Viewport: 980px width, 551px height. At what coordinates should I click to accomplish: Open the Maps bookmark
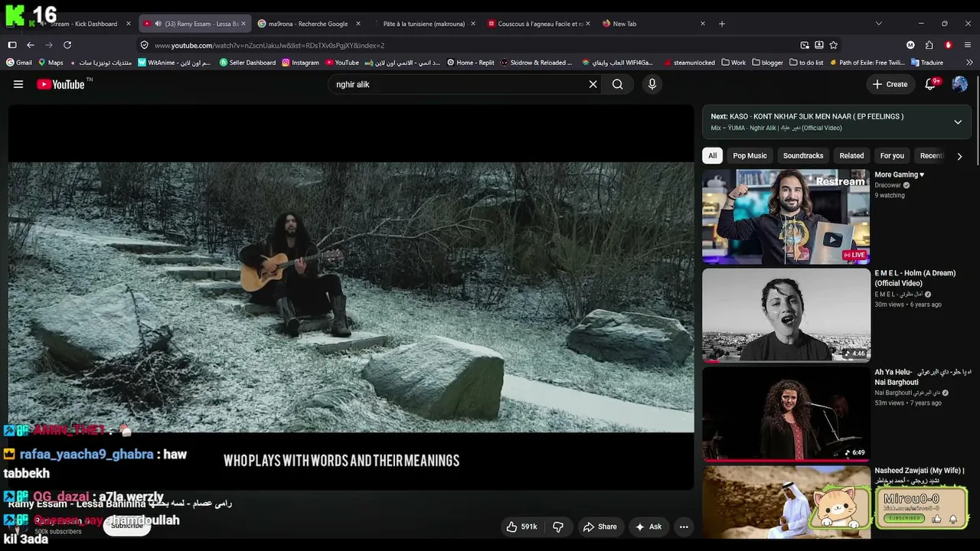[51, 63]
